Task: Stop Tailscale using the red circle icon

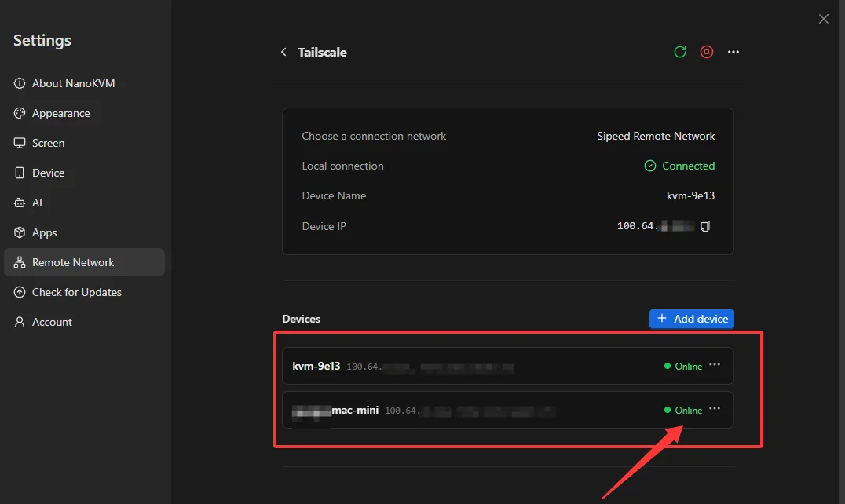Action: tap(707, 52)
